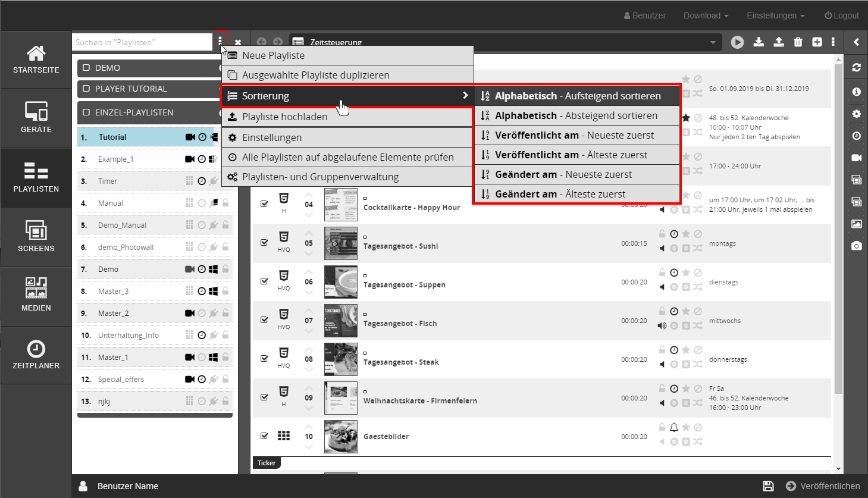868x498 pixels.
Task: Click the vertical scrollbar of the playlist content
Action: 838,238
